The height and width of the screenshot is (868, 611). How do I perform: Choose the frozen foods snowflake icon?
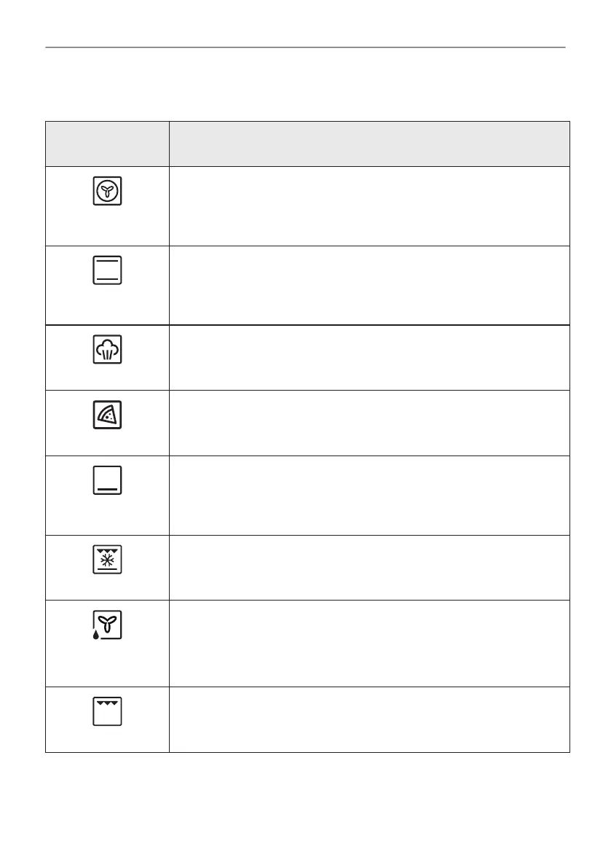pos(107,560)
